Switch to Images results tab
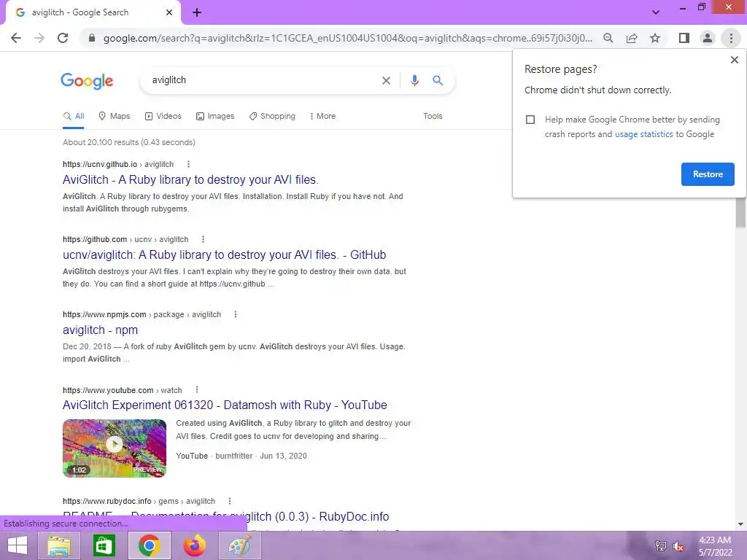 pos(215,116)
